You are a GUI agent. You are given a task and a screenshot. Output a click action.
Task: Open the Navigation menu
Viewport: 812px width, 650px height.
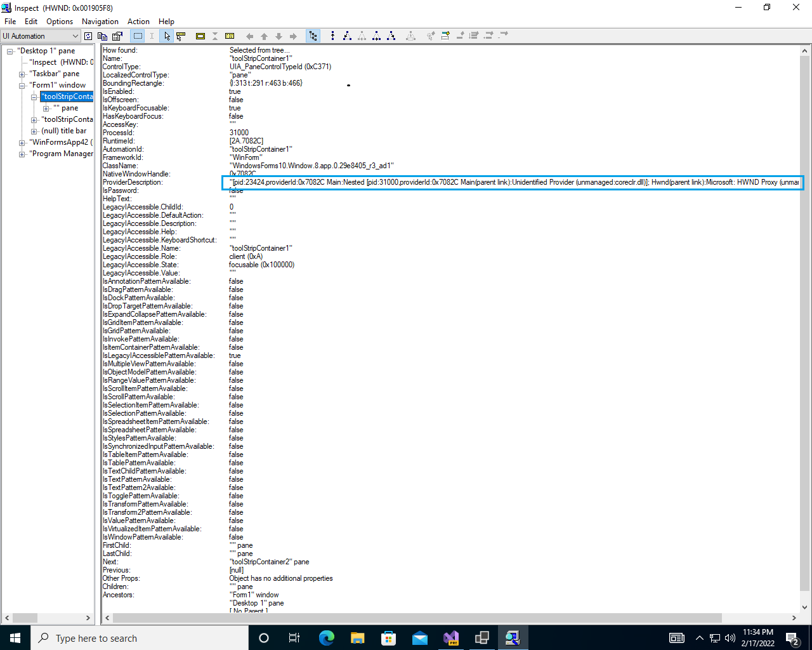pyautogui.click(x=100, y=22)
